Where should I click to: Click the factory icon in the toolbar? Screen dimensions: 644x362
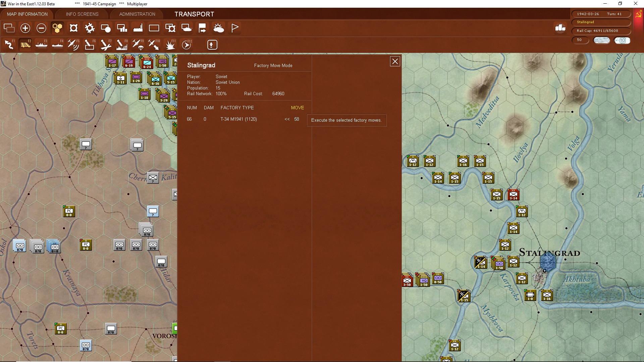point(138,28)
